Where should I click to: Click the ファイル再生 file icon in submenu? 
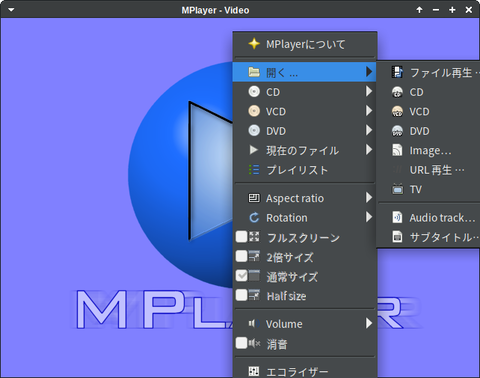(x=397, y=72)
